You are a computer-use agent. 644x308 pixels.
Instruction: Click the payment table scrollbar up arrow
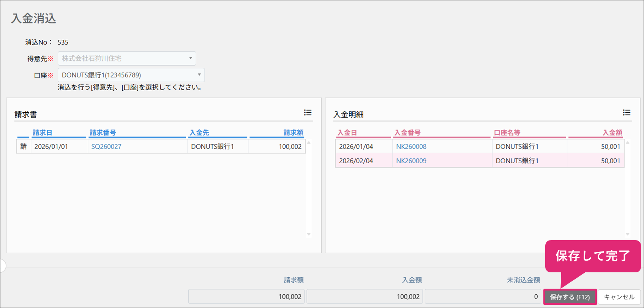[x=628, y=143]
